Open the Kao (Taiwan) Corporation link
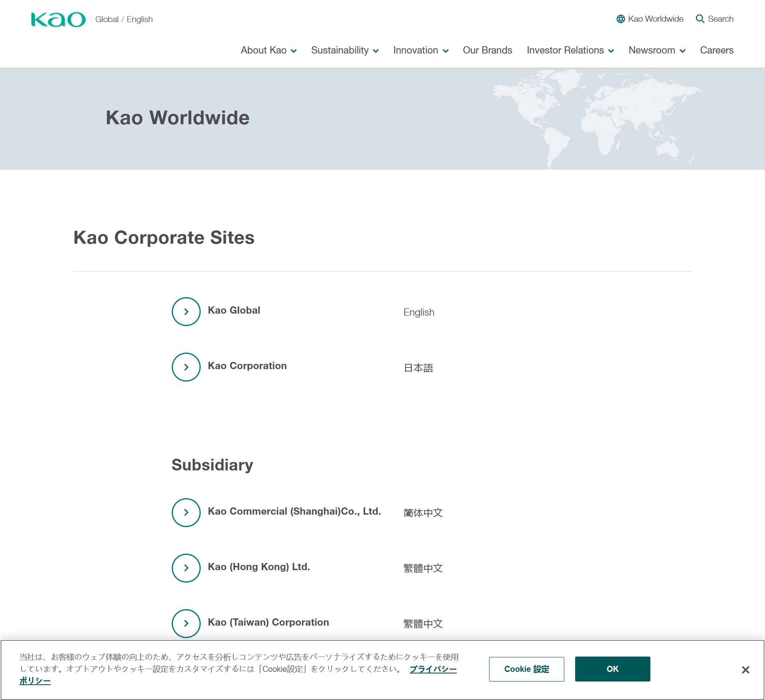Screen dimensions: 765x700 tap(268, 622)
